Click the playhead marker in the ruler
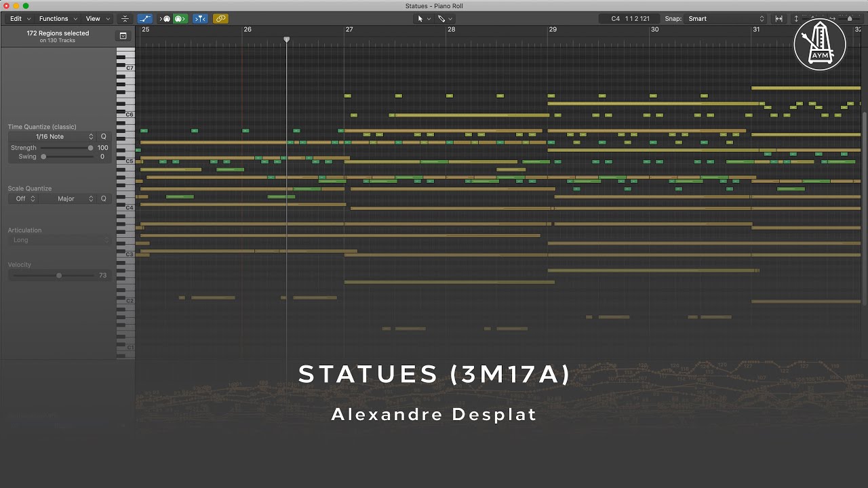 (x=286, y=40)
